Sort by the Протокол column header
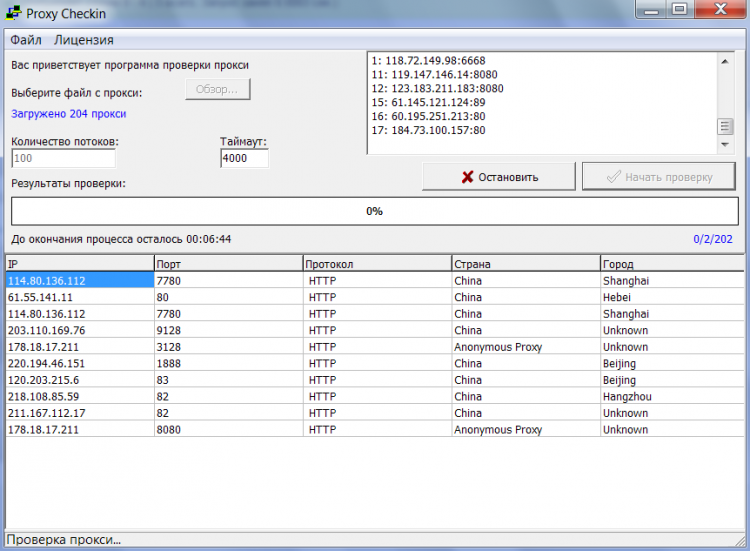Image resolution: width=750 pixels, height=551 pixels. click(377, 264)
